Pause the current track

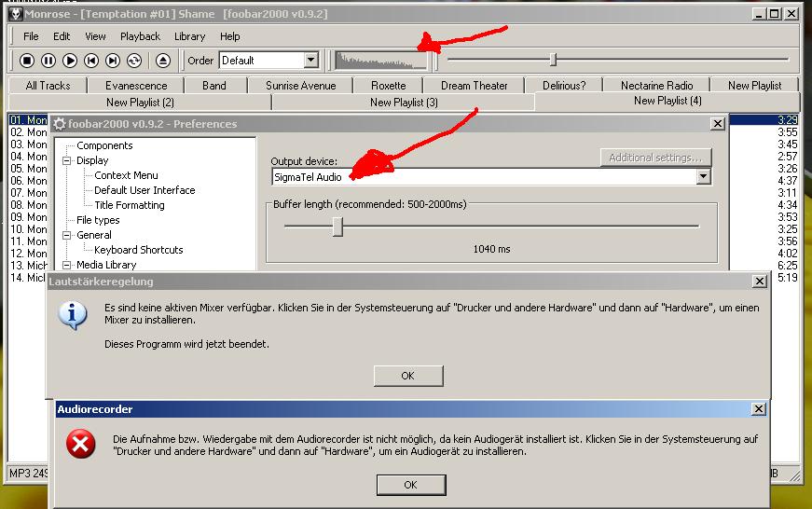(48, 61)
